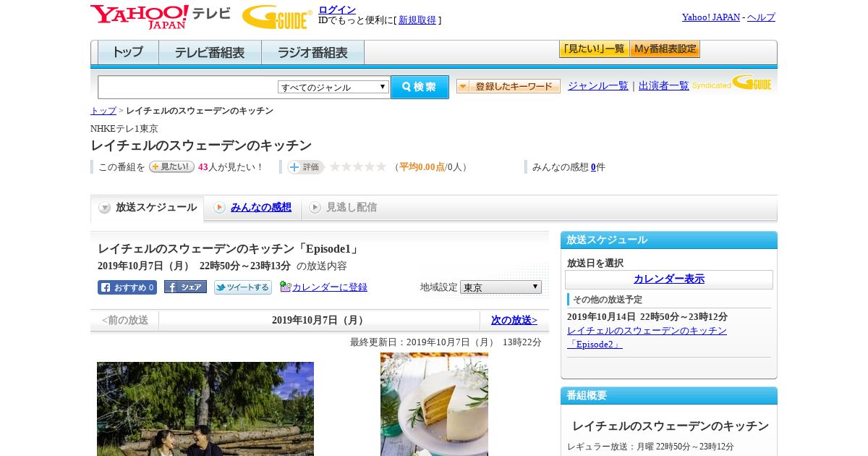Open My番組表設定 button

(665, 49)
